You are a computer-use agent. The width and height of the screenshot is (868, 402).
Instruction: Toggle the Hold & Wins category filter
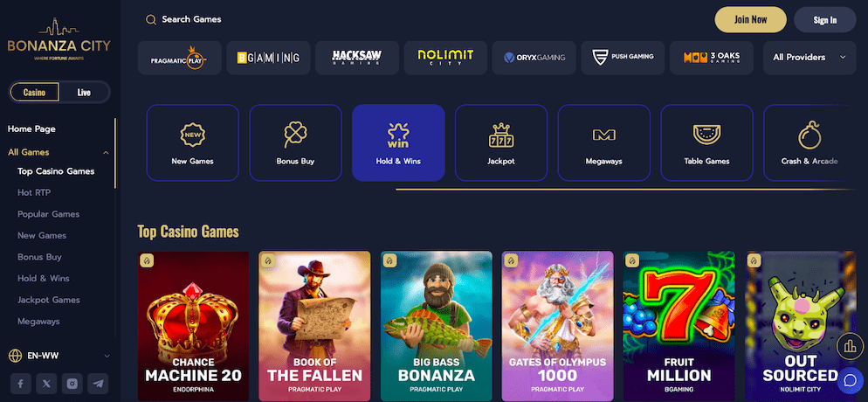click(x=398, y=142)
